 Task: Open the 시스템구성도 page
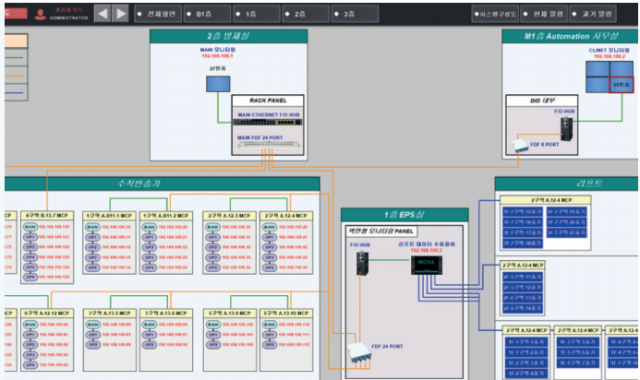click(495, 14)
